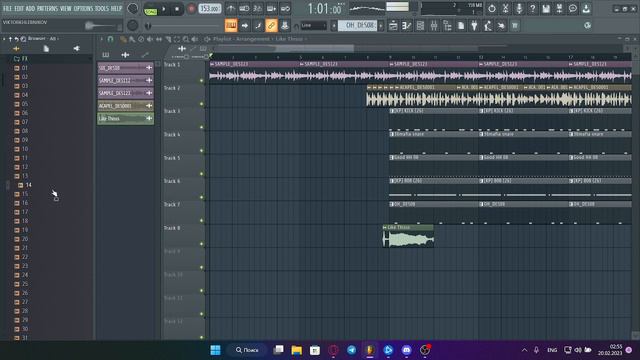Open the Browser options menu arrow
Image resolution: width=640 pixels, height=360 pixels.
(x=4, y=39)
